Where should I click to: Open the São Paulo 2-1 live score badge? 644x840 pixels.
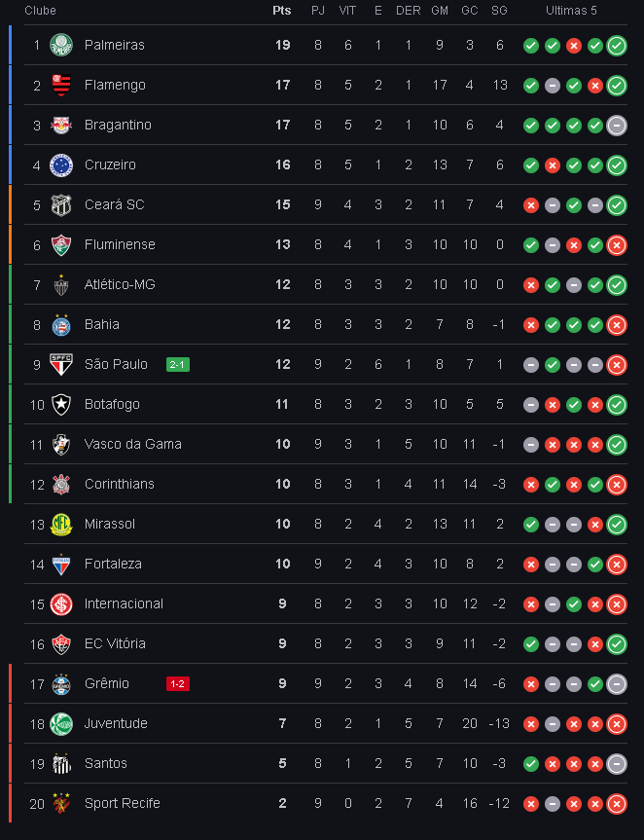[178, 365]
